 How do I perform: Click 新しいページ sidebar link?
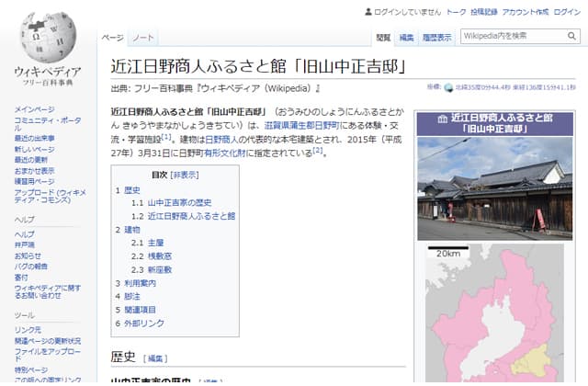(35, 149)
